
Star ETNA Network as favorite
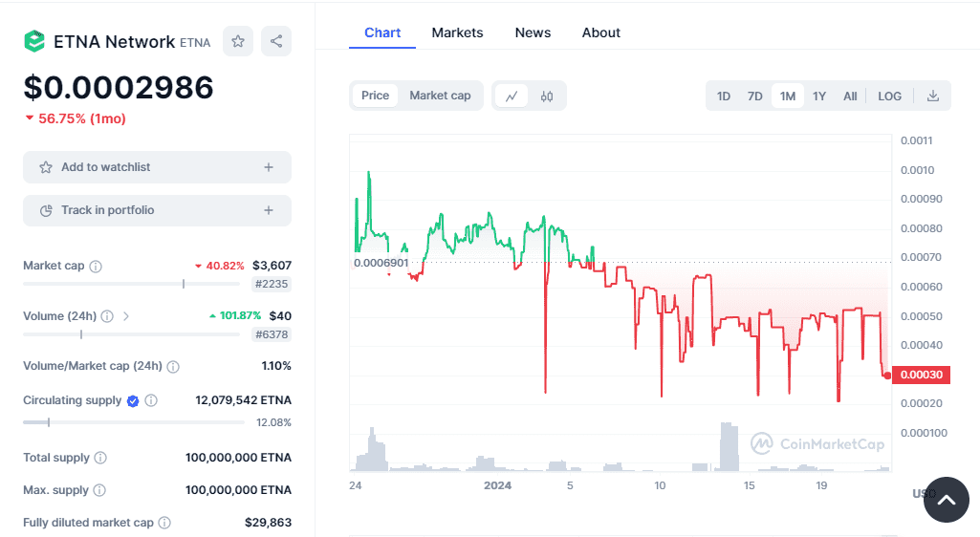pyautogui.click(x=238, y=41)
